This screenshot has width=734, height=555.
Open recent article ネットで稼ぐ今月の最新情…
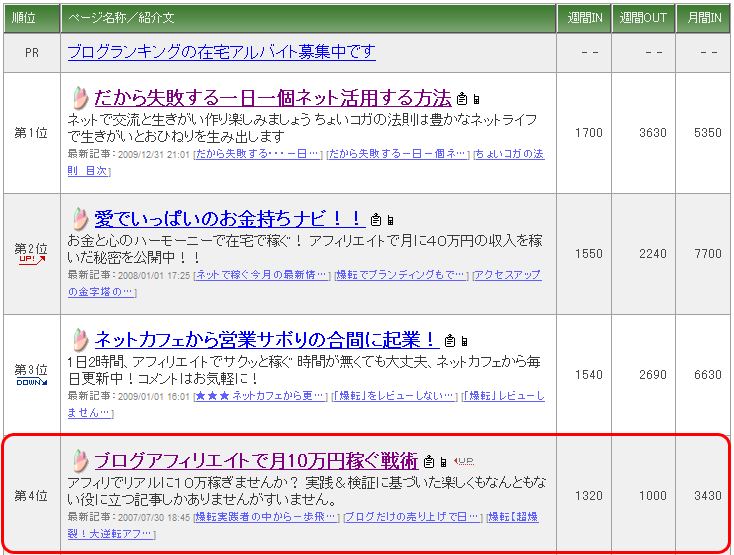coord(262,275)
